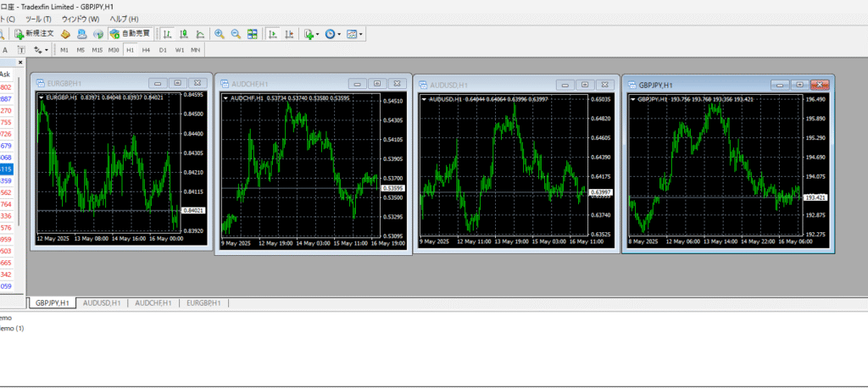868x388 pixels.
Task: Switch timeframe to M5
Action: [x=81, y=50]
